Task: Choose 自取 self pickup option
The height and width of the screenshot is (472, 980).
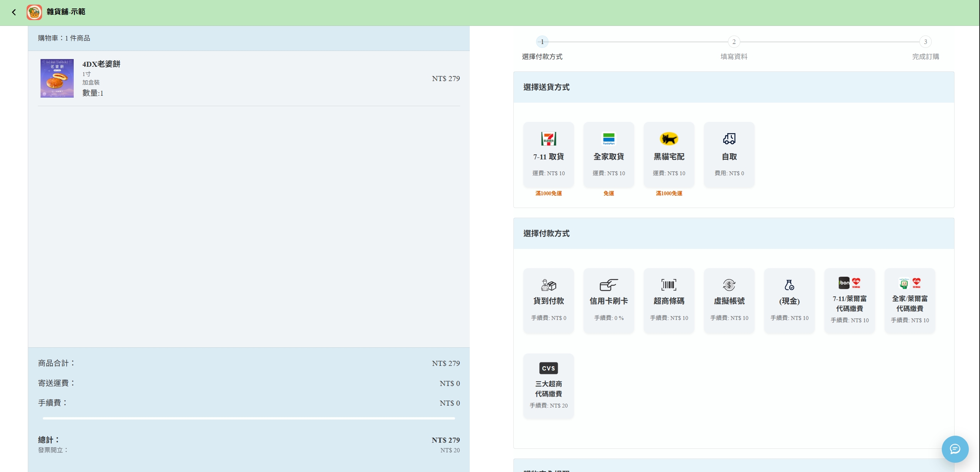Action: 729,154
